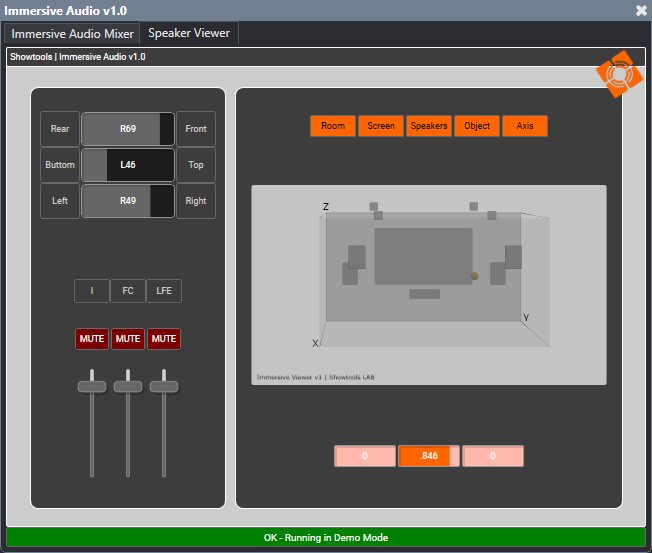Viewport: 652px width, 553px height.
Task: Mute the FC channel
Action: click(128, 339)
